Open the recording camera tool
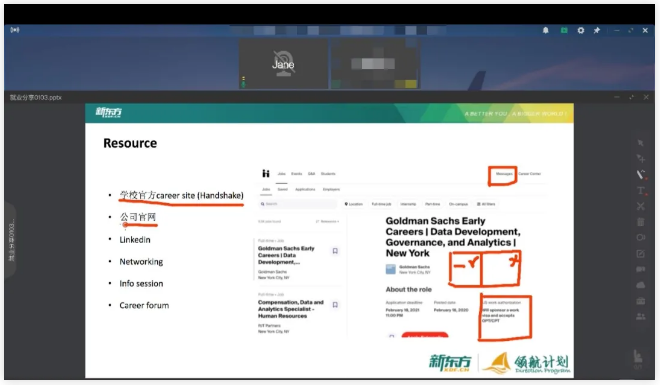This screenshot has height=385, width=660. point(641,237)
